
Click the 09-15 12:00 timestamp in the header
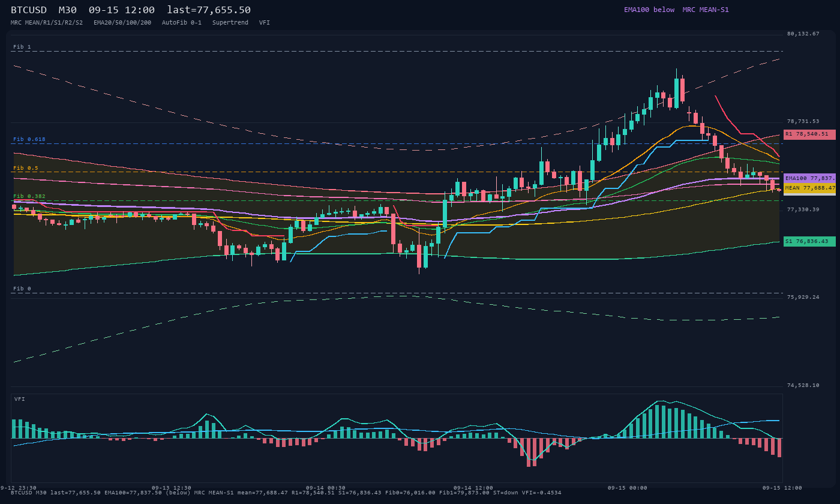pos(122,10)
